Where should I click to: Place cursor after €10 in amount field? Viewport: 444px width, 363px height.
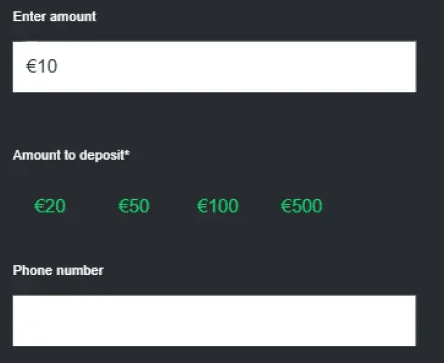(x=59, y=66)
